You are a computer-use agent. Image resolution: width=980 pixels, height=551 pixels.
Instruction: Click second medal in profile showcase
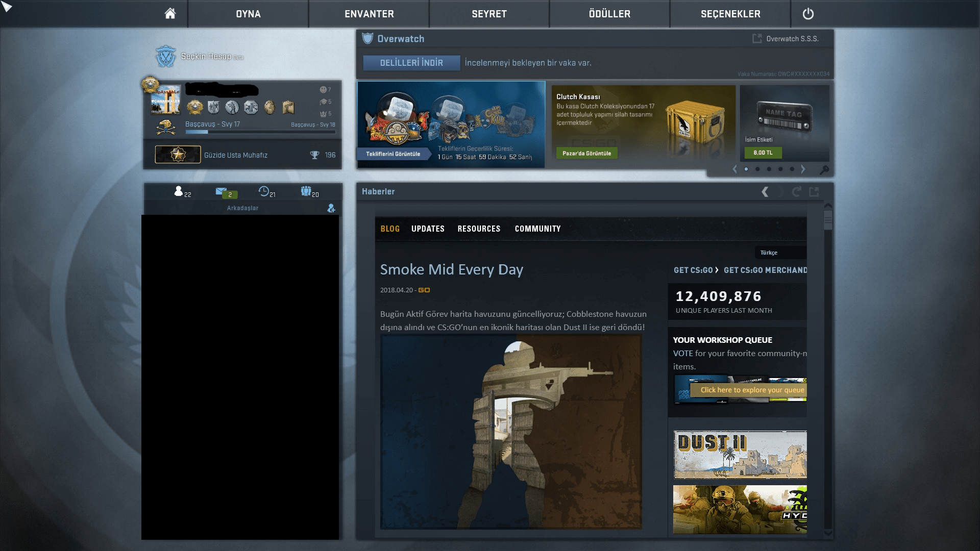[214, 107]
